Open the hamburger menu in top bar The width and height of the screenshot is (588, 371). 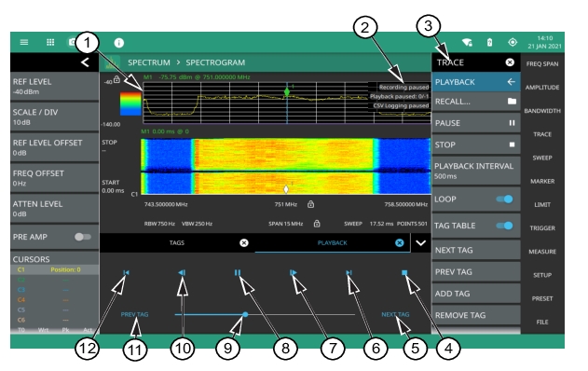[x=24, y=42]
